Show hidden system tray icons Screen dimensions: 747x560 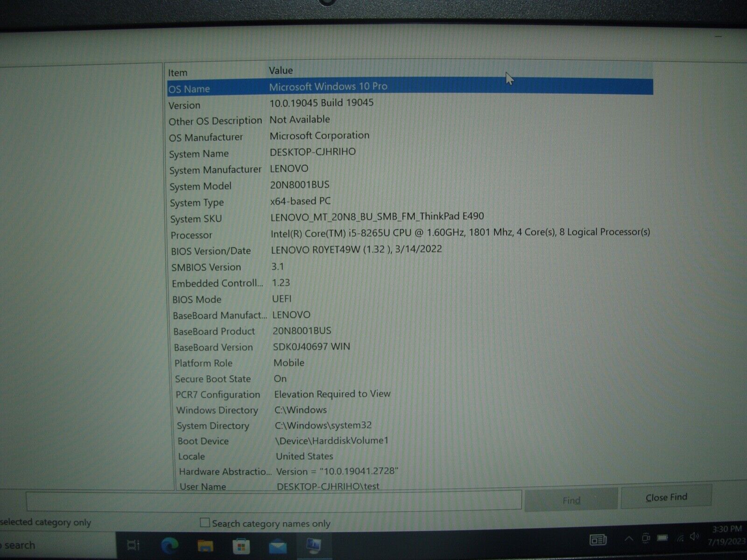tap(628, 539)
